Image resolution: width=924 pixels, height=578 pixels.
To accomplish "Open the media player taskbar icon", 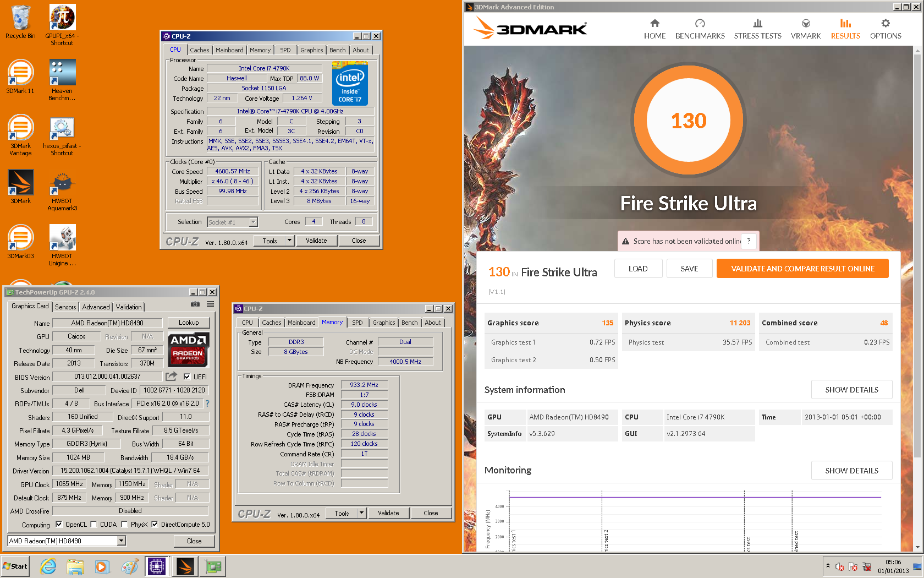I will tap(102, 566).
